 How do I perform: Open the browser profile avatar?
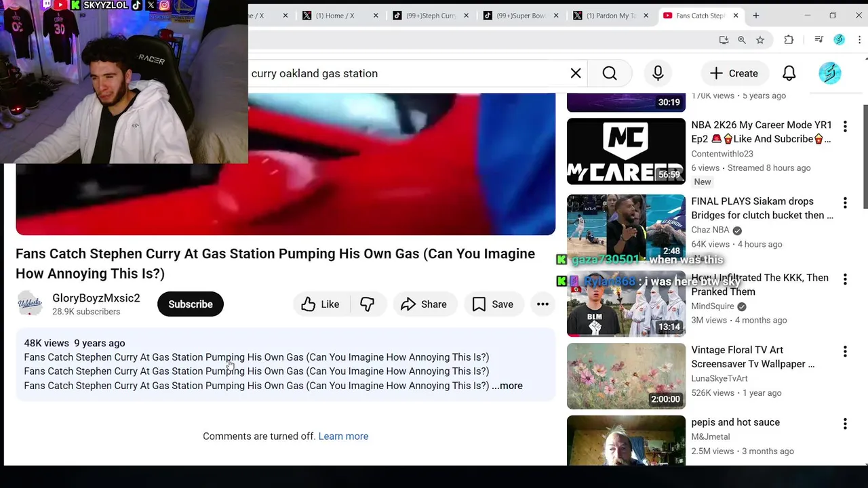tap(840, 40)
